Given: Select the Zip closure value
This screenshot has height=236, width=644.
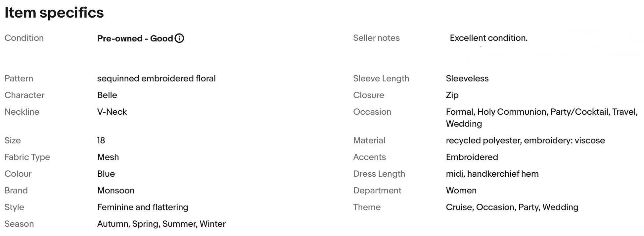Looking at the screenshot, I should tap(452, 95).
